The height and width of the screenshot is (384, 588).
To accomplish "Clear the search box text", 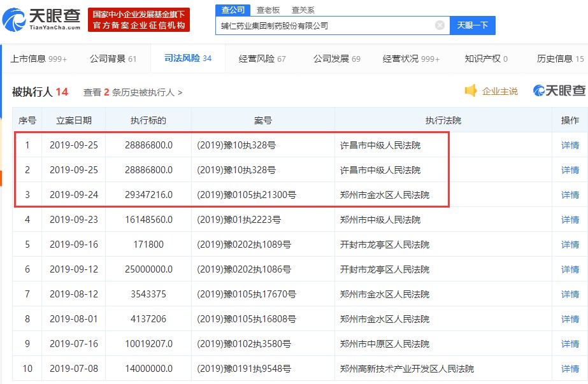I will [440, 25].
